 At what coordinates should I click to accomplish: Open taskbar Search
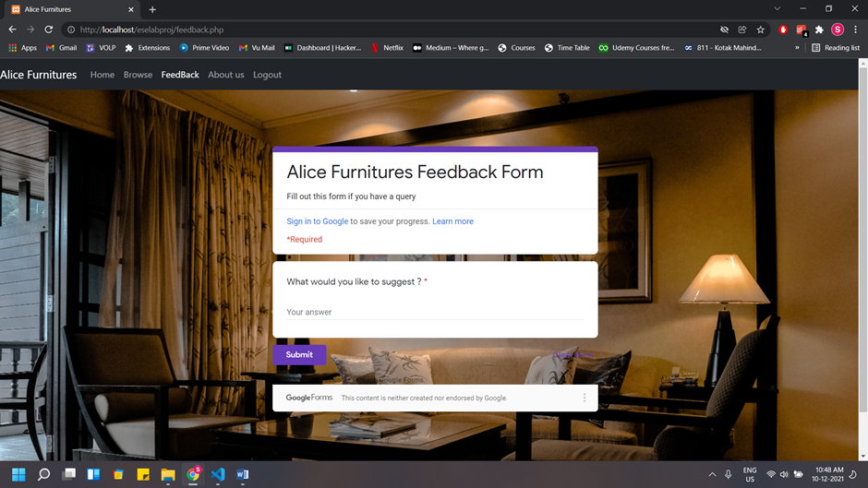coord(43,475)
